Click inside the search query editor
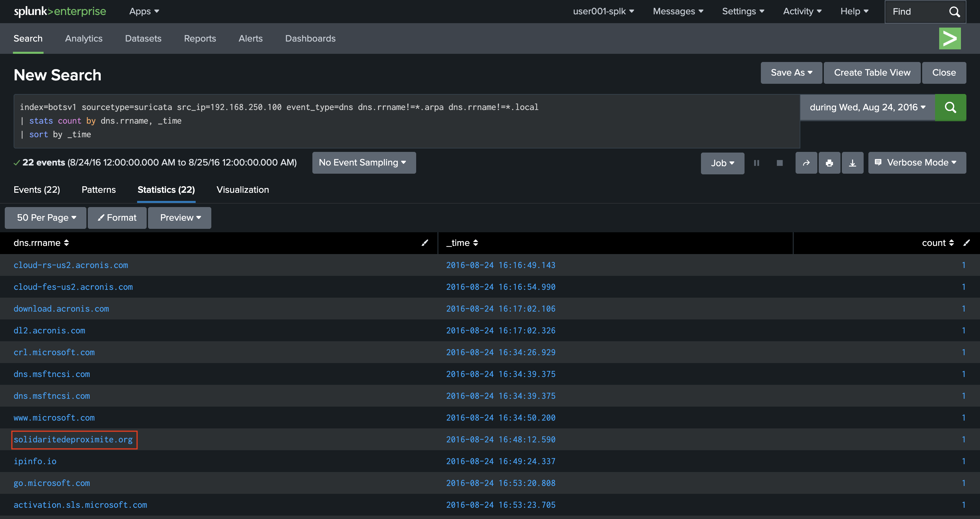980x519 pixels. click(x=407, y=121)
